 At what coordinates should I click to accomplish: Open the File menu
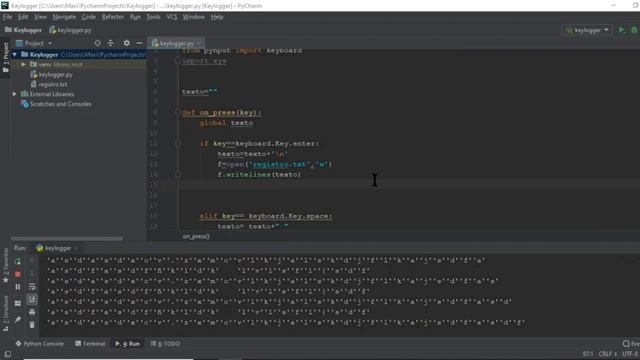point(7,17)
